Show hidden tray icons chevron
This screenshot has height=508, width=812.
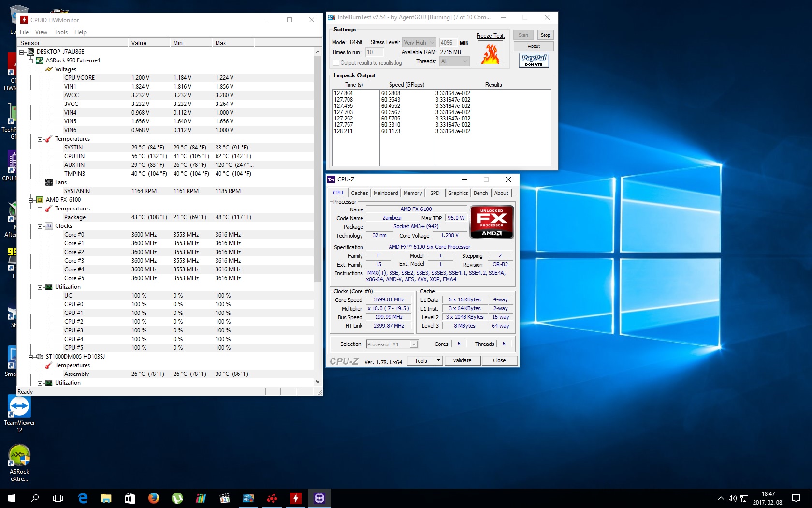click(721, 498)
